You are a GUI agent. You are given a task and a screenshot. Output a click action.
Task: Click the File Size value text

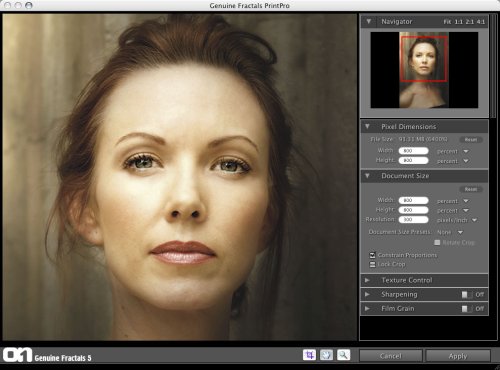coord(423,139)
